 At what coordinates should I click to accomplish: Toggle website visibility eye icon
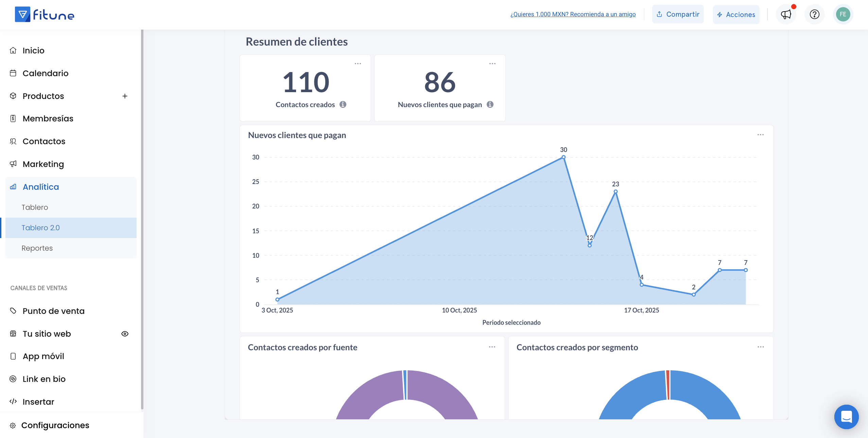tap(125, 334)
